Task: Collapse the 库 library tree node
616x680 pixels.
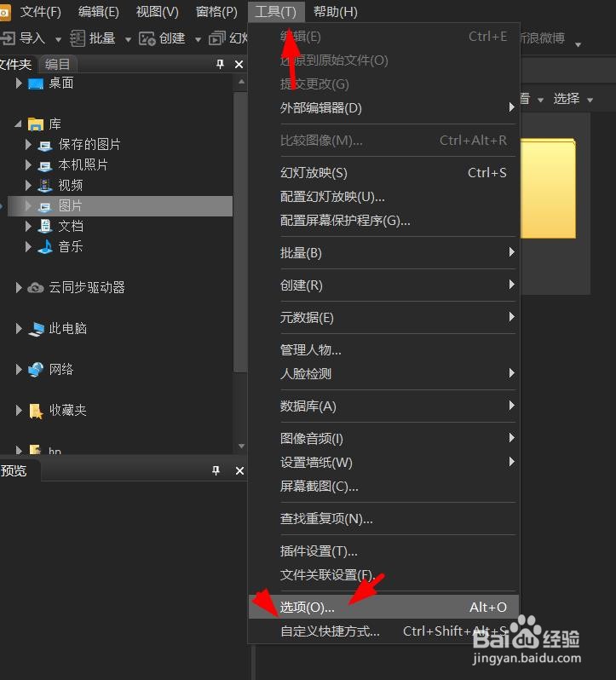Action: [18, 124]
